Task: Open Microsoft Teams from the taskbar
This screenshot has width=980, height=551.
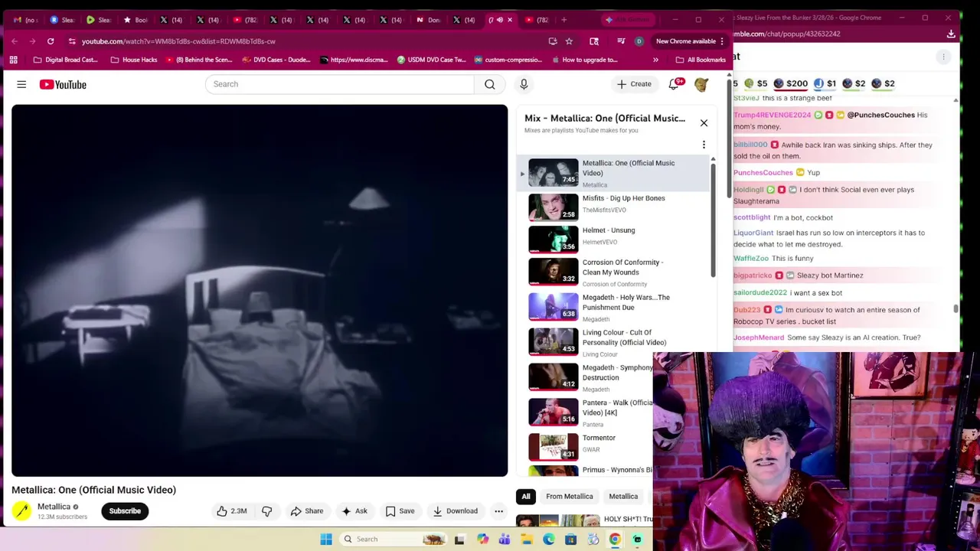Action: (505, 540)
